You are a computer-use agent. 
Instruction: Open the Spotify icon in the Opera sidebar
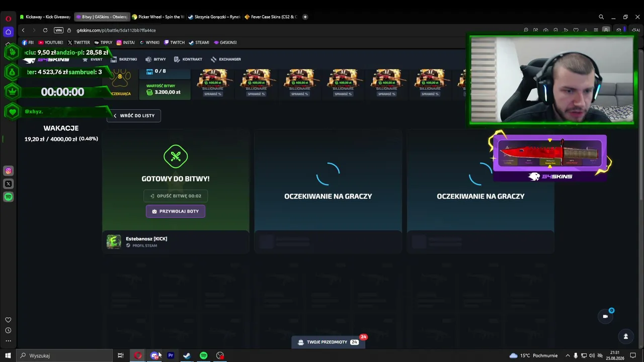[8, 197]
